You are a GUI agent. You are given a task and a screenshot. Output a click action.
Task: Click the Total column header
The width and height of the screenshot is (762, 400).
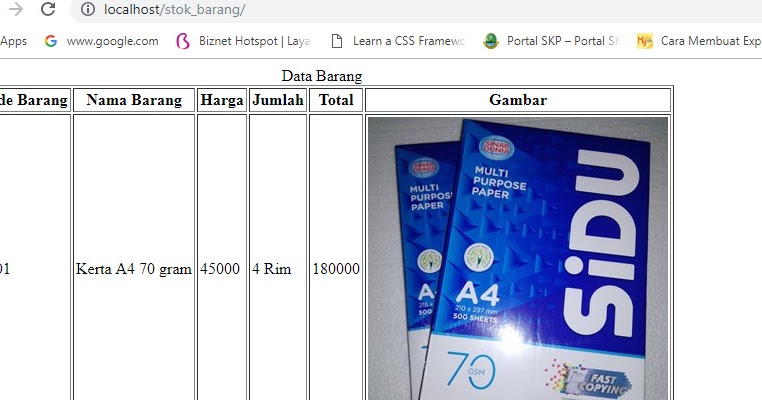(336, 100)
